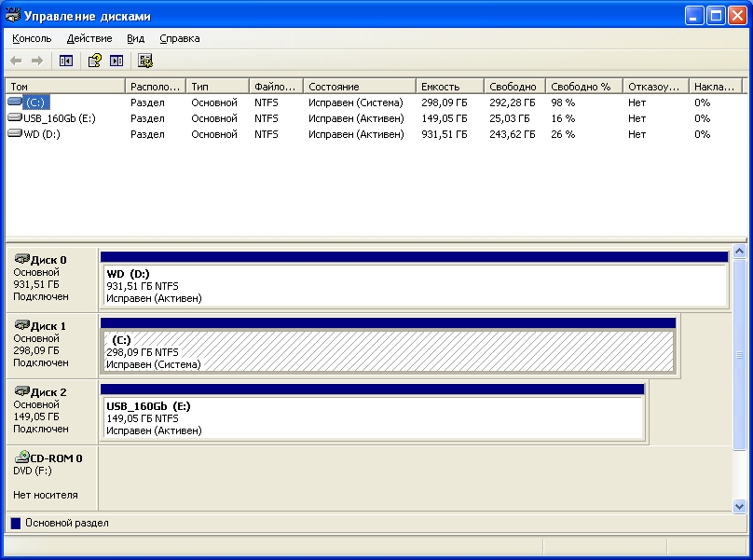
Task: Click the 931,51 ГБ capacity cell in list
Action: pyautogui.click(x=445, y=134)
